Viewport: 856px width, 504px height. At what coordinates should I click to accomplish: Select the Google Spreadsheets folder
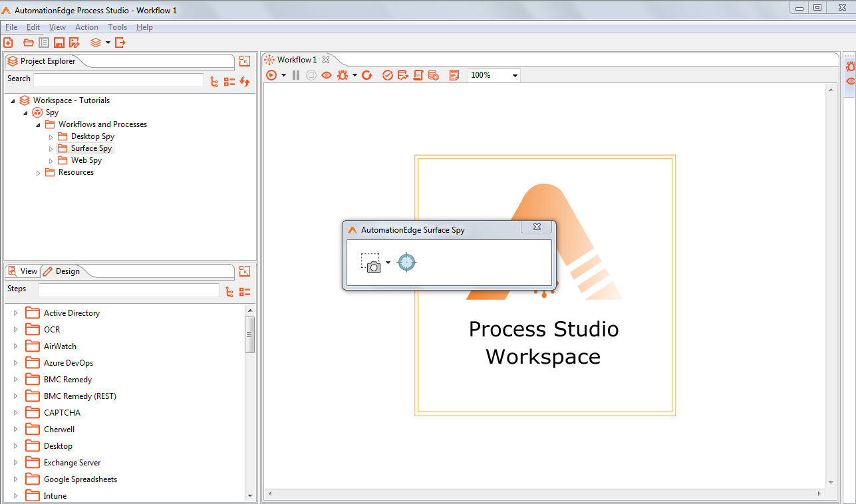80,479
